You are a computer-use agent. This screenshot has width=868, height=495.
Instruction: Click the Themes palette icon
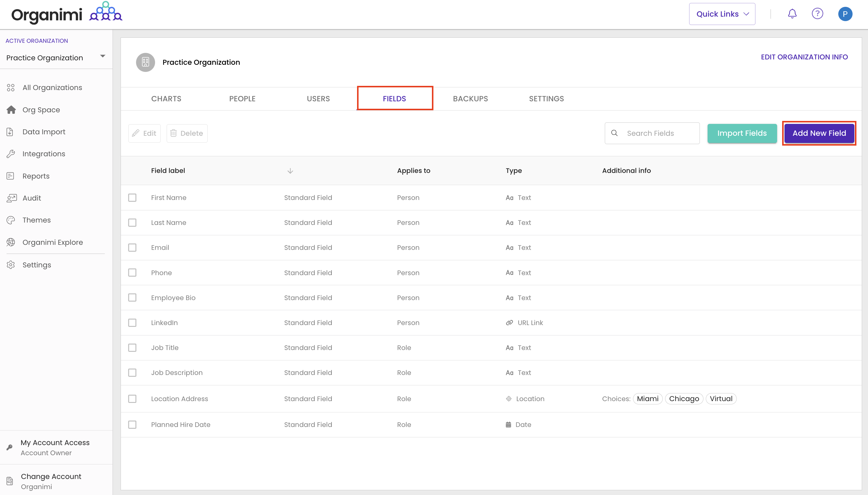11,220
